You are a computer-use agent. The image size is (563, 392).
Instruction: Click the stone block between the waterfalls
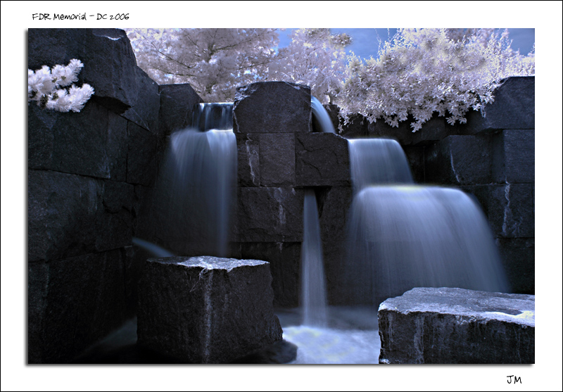coord(271,211)
